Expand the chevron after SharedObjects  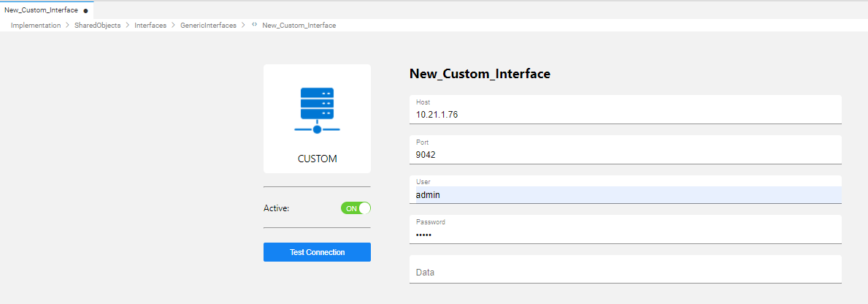(128, 25)
